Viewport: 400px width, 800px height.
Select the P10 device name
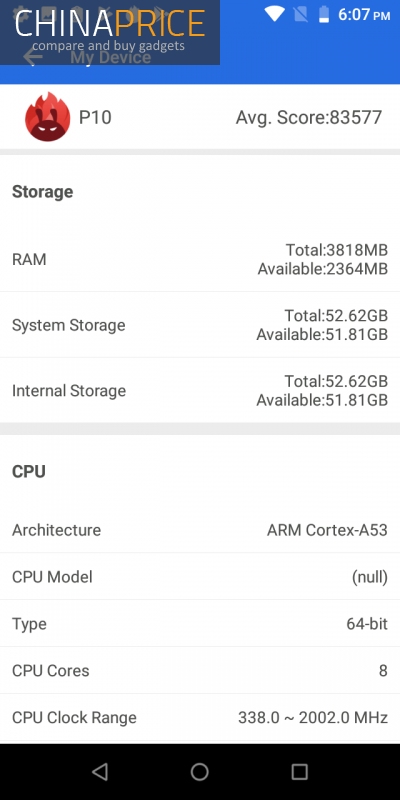(95, 117)
